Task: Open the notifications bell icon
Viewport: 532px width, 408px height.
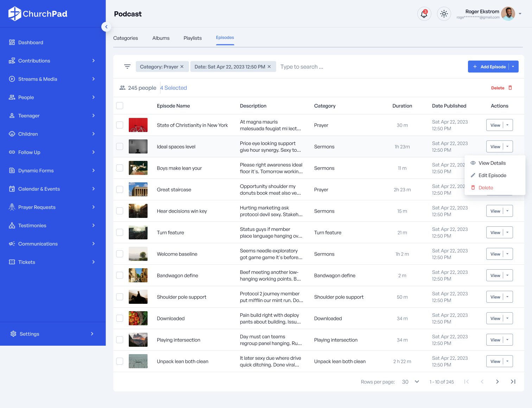Action: pyautogui.click(x=424, y=14)
